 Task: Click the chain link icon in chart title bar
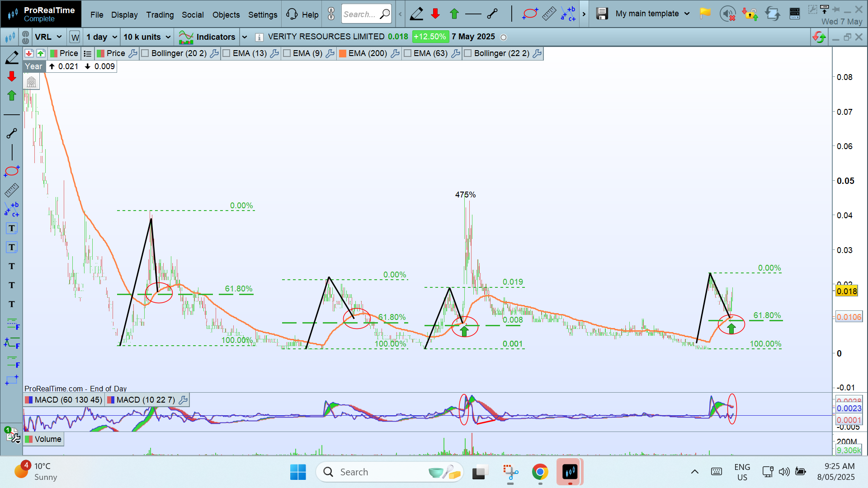(26, 37)
